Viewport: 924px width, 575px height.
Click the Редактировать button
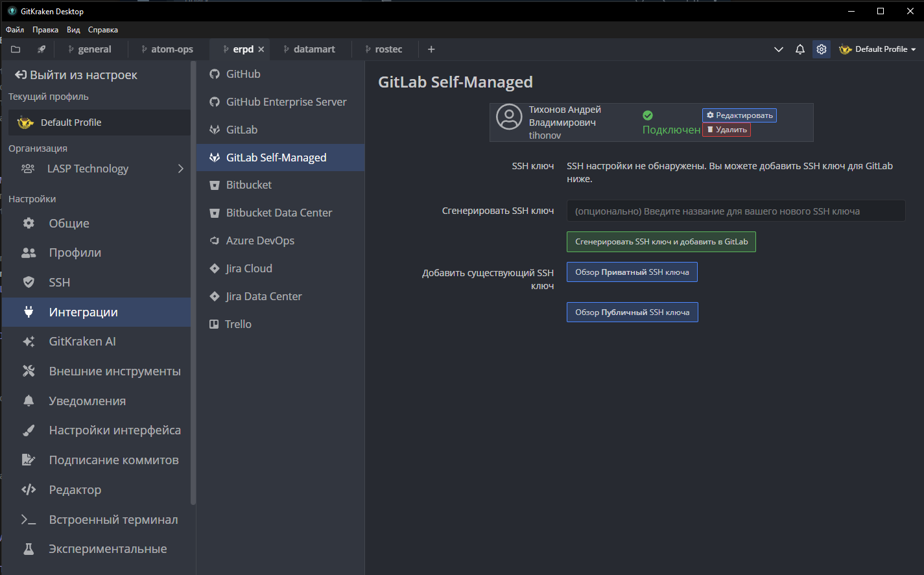739,115
